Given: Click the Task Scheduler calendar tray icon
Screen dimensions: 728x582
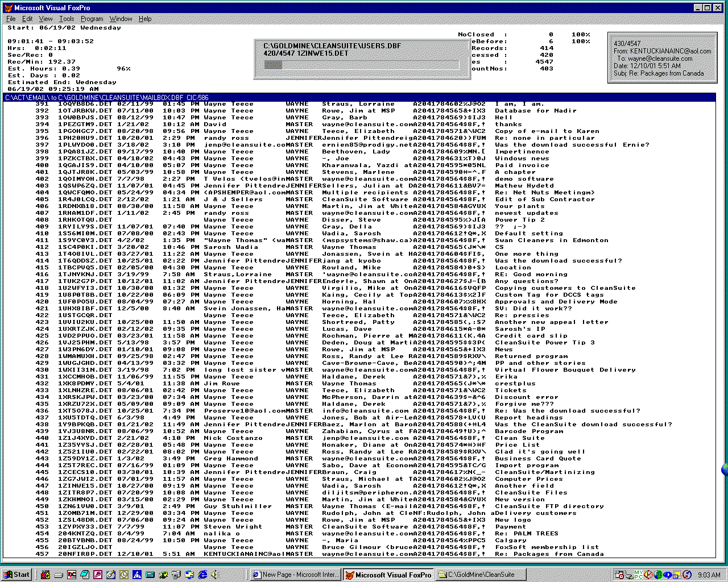Looking at the screenshot, I should (x=619, y=575).
